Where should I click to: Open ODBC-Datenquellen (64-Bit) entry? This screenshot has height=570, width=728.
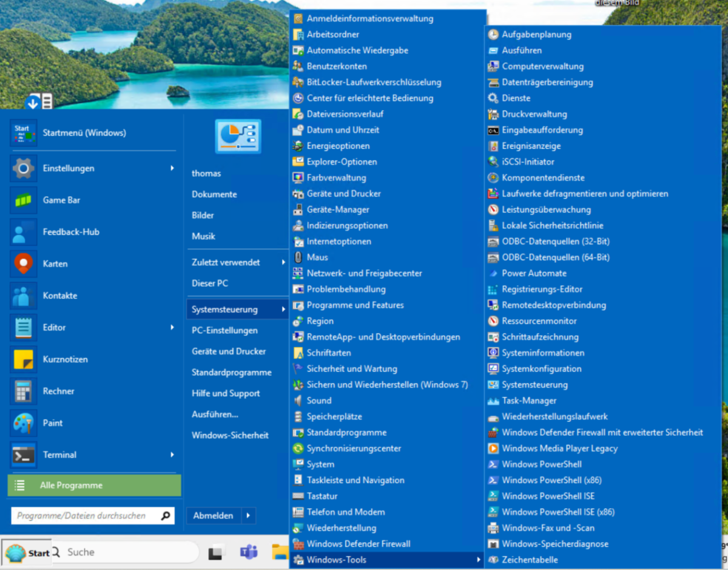click(556, 257)
